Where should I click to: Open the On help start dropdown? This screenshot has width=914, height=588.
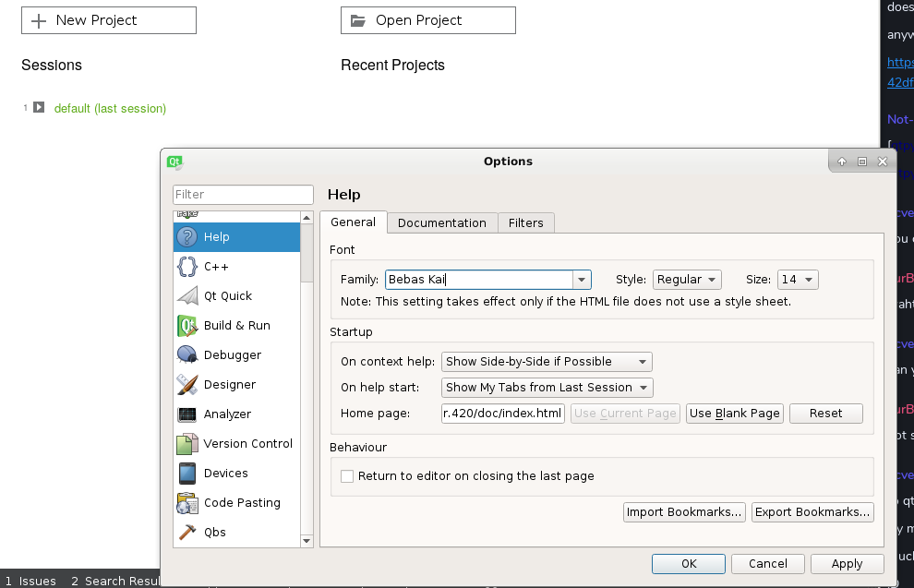pos(547,388)
